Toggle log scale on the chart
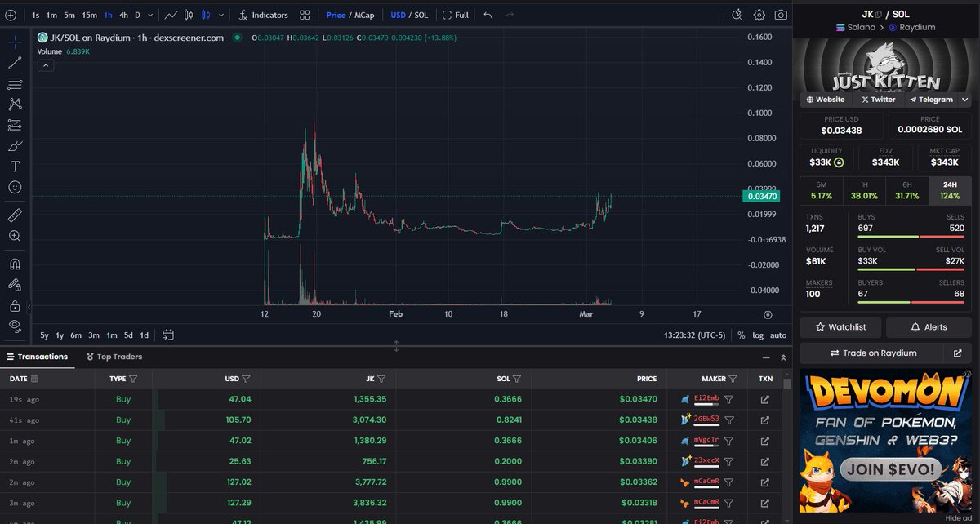 point(758,335)
